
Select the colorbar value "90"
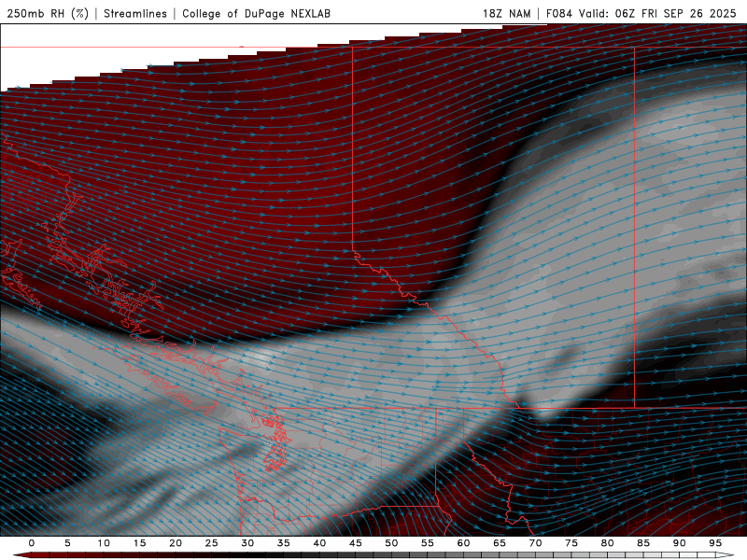pyautogui.click(x=679, y=543)
